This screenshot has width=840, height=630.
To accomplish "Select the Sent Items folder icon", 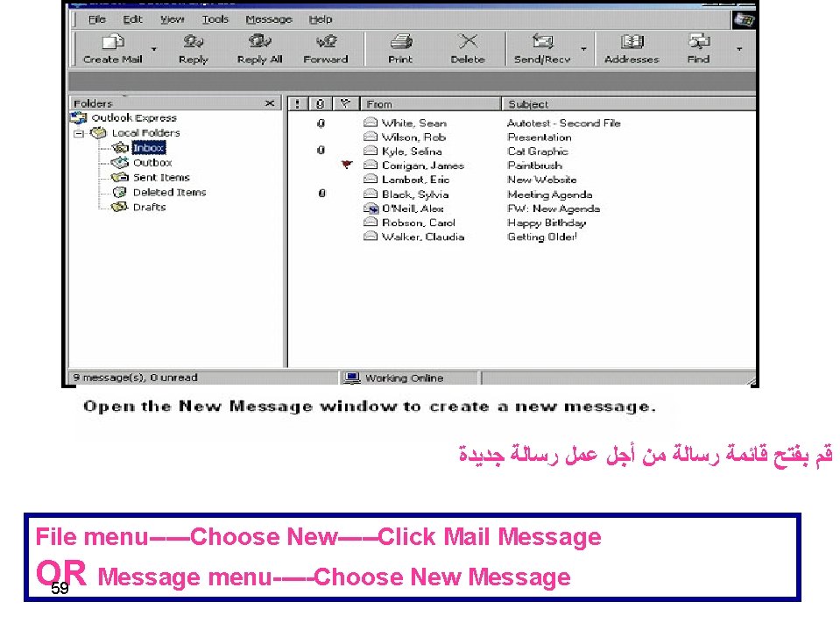I will [120, 177].
